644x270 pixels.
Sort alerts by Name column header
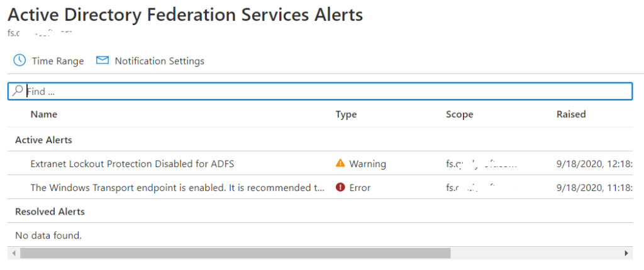pos(43,114)
